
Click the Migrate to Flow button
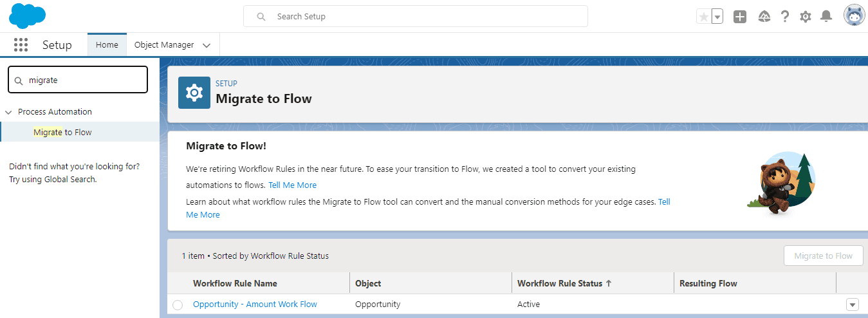pyautogui.click(x=823, y=256)
